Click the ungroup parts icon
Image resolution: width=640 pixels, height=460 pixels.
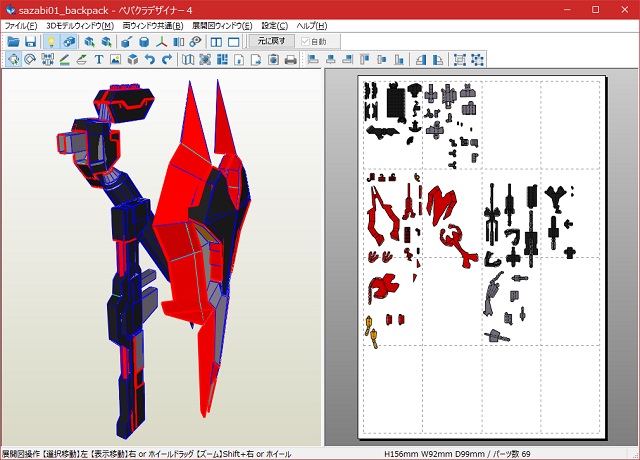(477, 60)
